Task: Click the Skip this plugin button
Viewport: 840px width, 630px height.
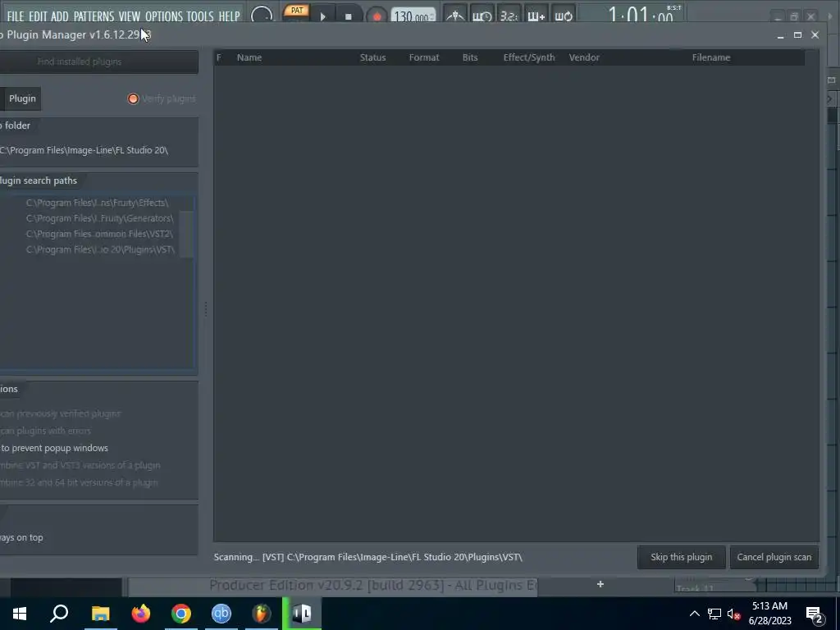Action: [x=682, y=557]
